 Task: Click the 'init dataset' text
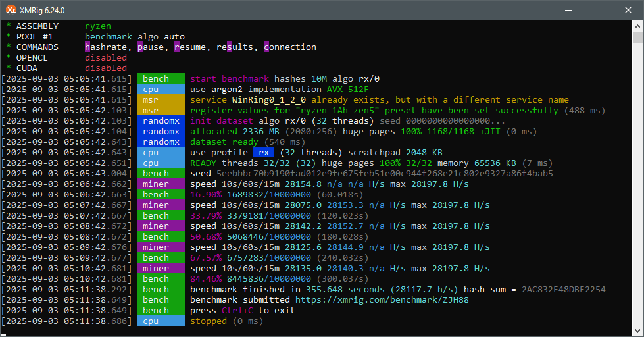coord(222,121)
